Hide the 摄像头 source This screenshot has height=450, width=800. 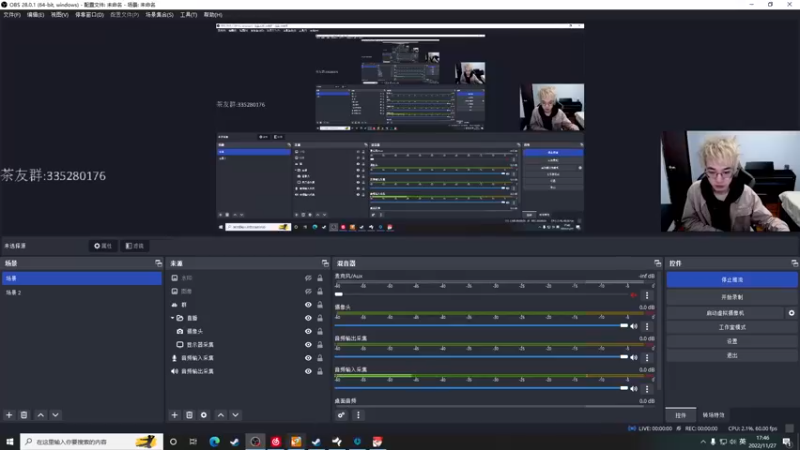point(308,331)
